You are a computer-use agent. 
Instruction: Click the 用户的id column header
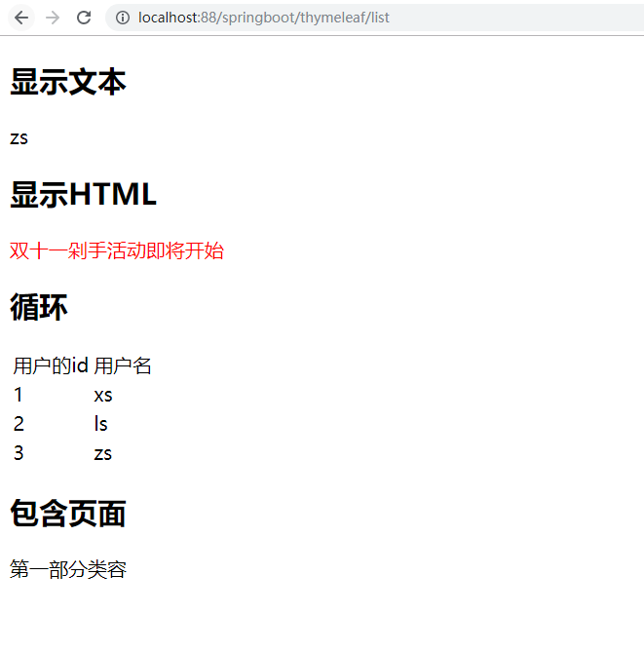pyautogui.click(x=51, y=365)
